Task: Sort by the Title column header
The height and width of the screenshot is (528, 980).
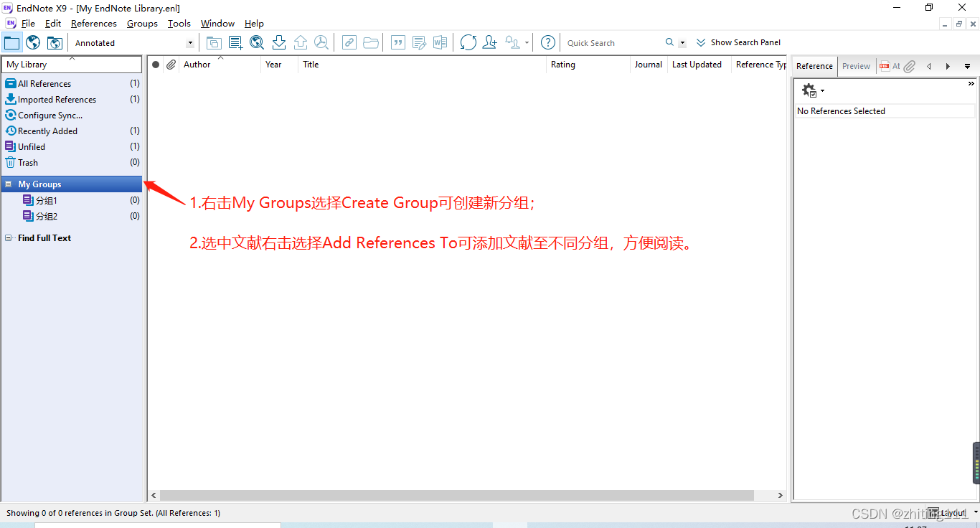Action: pos(423,65)
